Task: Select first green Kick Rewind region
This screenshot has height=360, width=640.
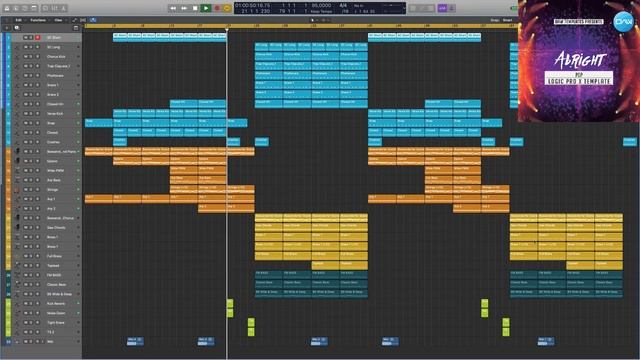Action: (x=230, y=304)
